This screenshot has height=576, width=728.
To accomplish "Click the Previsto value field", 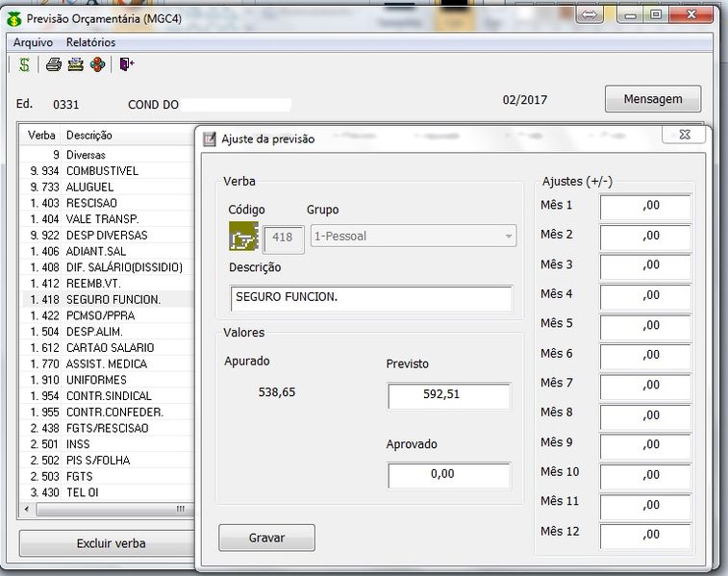I will click(x=449, y=395).
